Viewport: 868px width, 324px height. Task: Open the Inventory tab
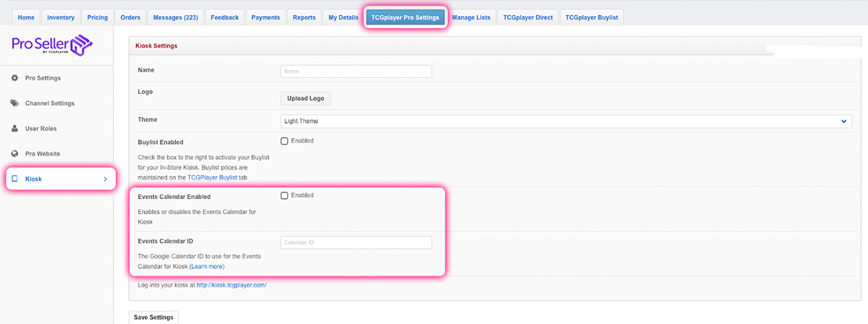click(x=61, y=17)
